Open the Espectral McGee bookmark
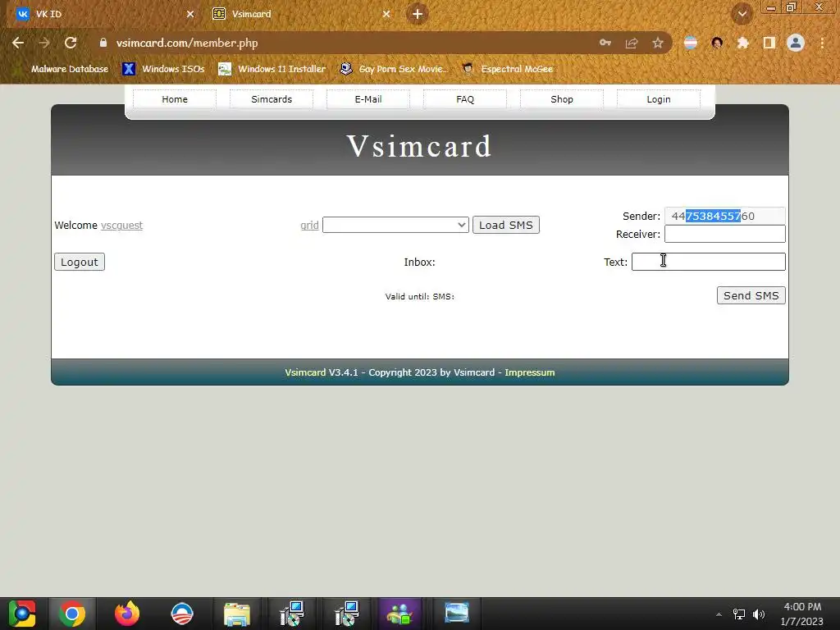Viewport: 840px width, 630px height. pos(507,69)
